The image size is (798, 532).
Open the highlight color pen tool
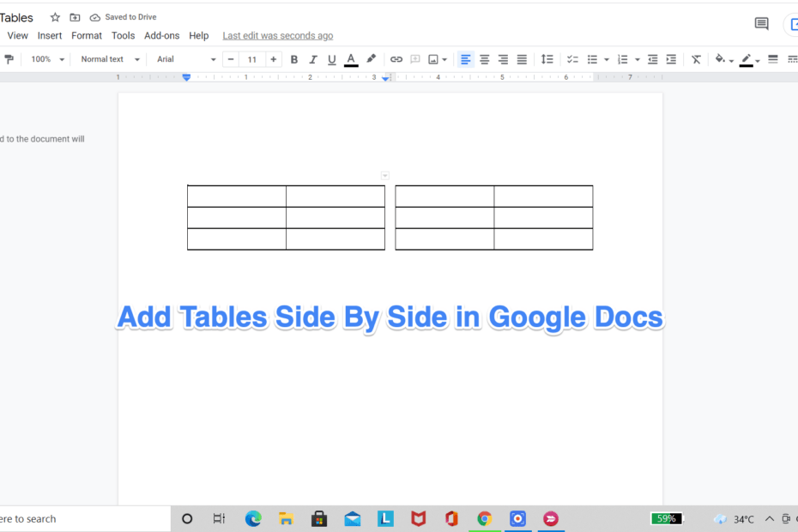point(371,59)
